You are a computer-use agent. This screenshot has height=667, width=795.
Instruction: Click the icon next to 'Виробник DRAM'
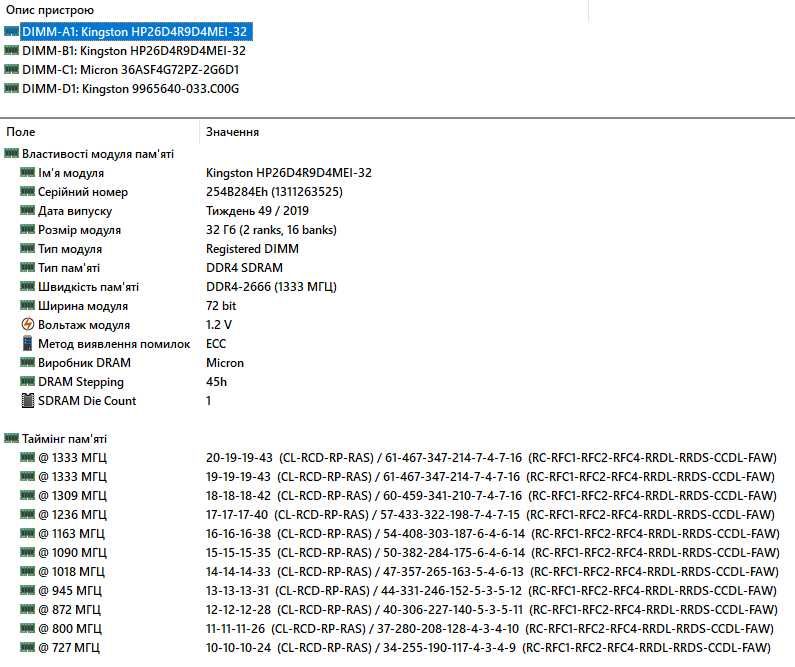click(27, 362)
